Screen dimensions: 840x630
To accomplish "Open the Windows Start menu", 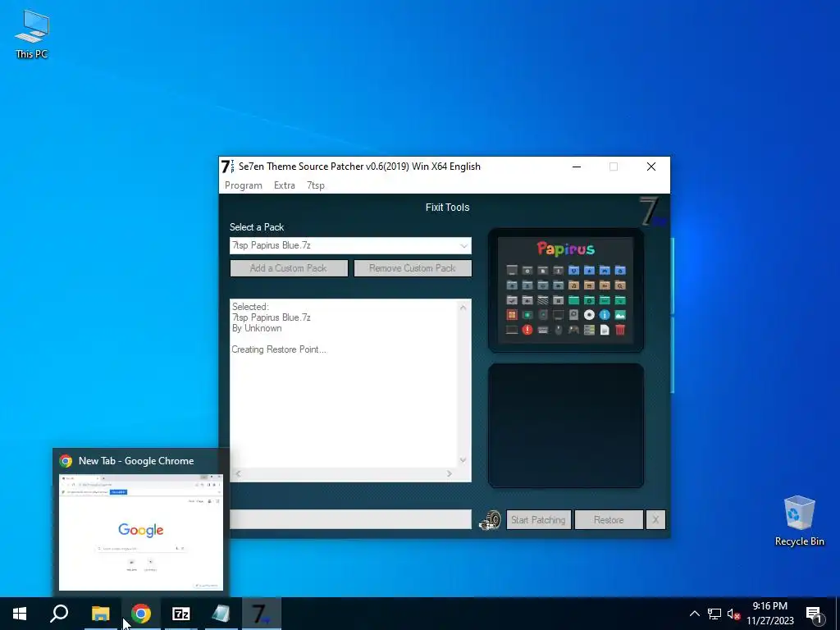I will coord(20,614).
